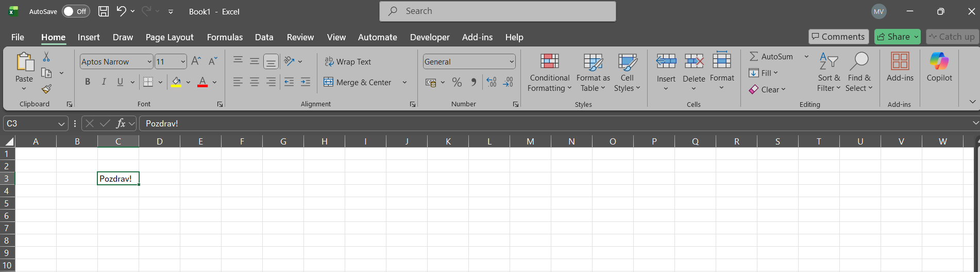Click Increase Decimal icon

[x=492, y=82]
